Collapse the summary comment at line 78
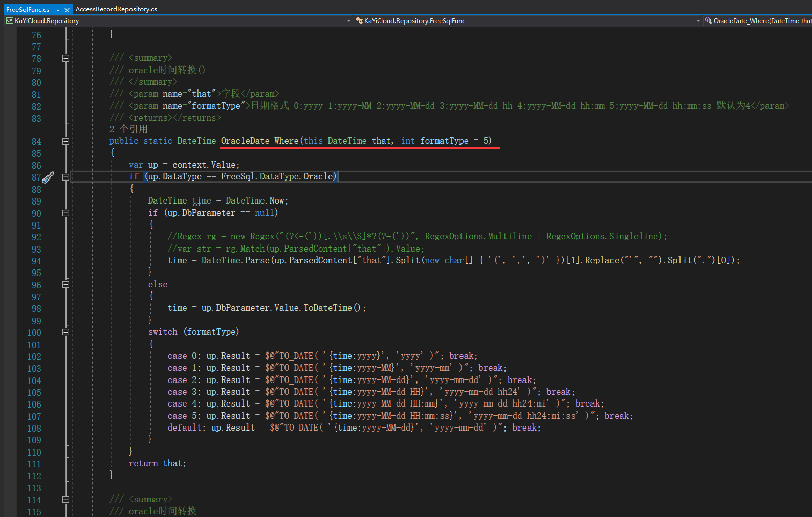The image size is (812, 517). tap(65, 58)
